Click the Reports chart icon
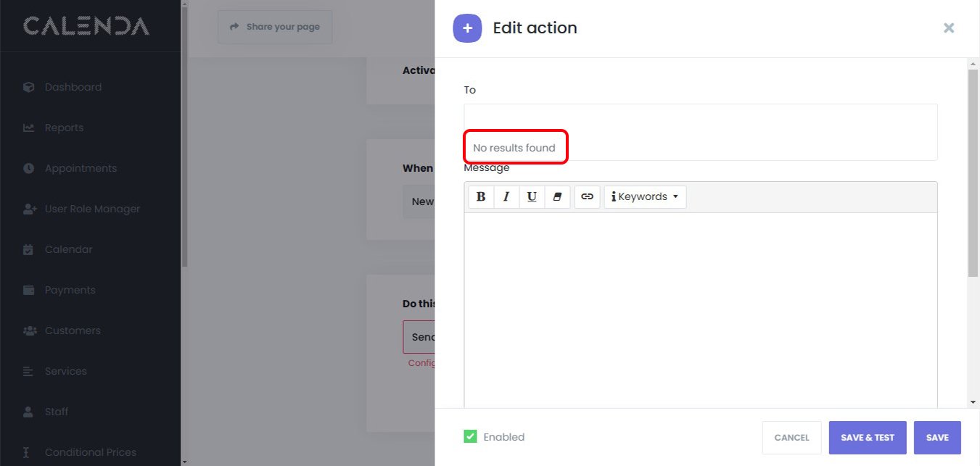 pos(29,128)
